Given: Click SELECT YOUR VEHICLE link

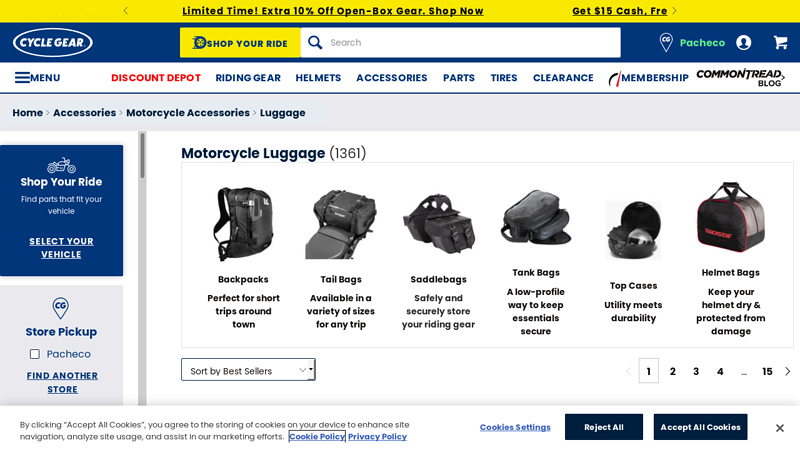Looking at the screenshot, I should 61,247.
